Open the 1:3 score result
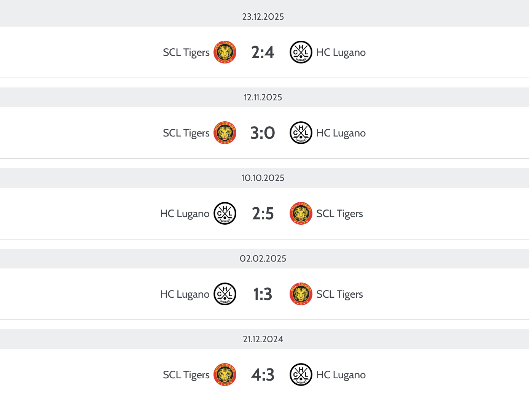The image size is (532, 400). click(263, 294)
